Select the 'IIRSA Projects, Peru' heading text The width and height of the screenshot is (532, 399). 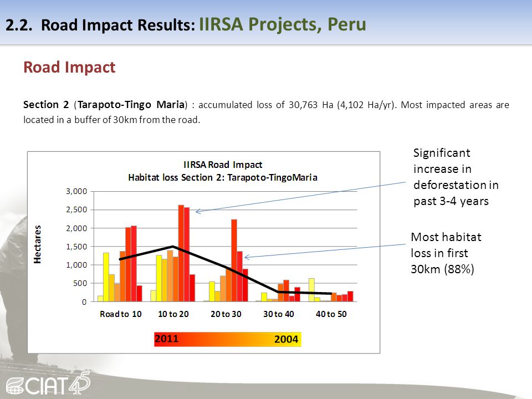coord(282,24)
